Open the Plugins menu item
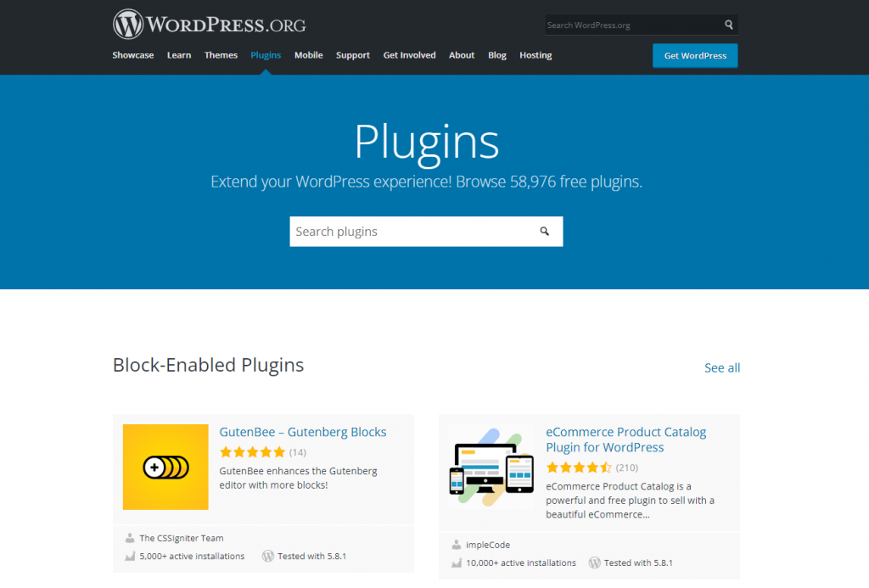Screen dimensions: 869x588 point(266,55)
